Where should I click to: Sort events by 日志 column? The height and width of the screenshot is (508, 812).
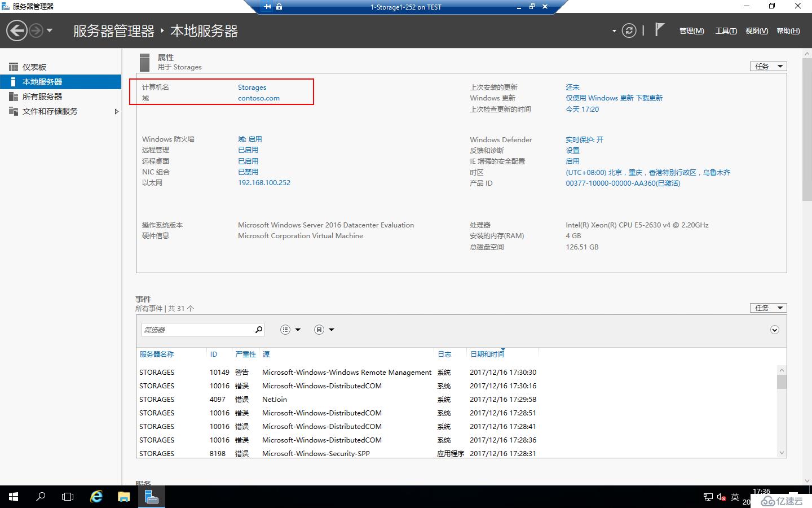tap(445, 354)
